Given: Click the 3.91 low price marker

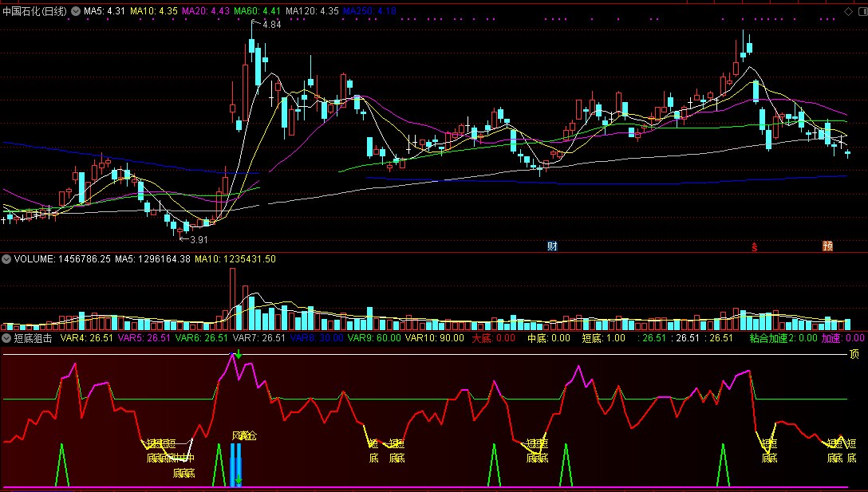Looking at the screenshot, I should pyautogui.click(x=199, y=240).
